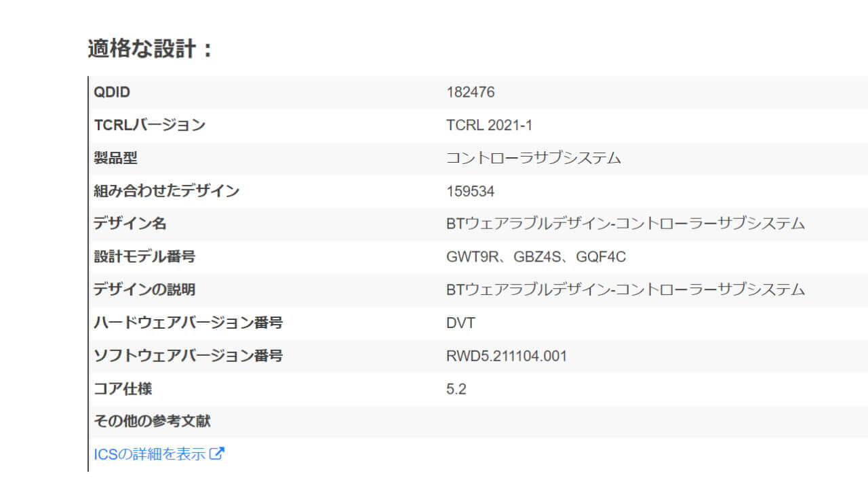Click the 設計モデル番号 label
The width and height of the screenshot is (868, 488).
click(144, 257)
